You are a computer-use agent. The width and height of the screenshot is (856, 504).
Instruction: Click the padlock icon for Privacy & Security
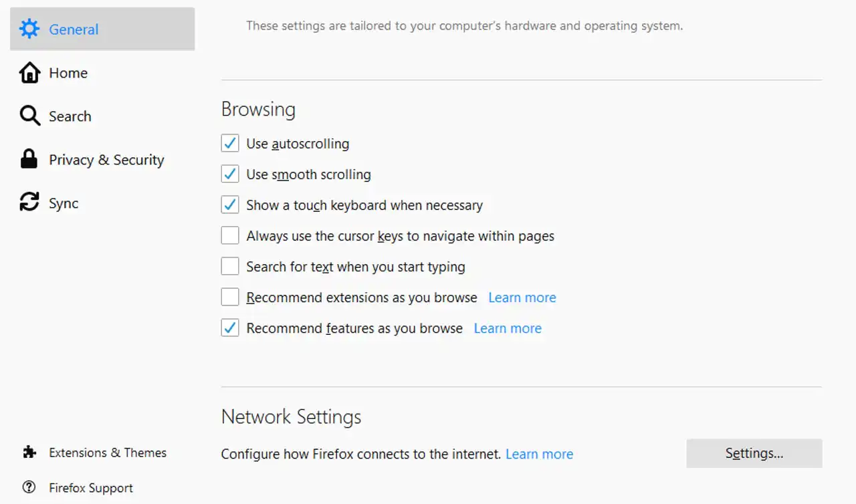point(29,159)
